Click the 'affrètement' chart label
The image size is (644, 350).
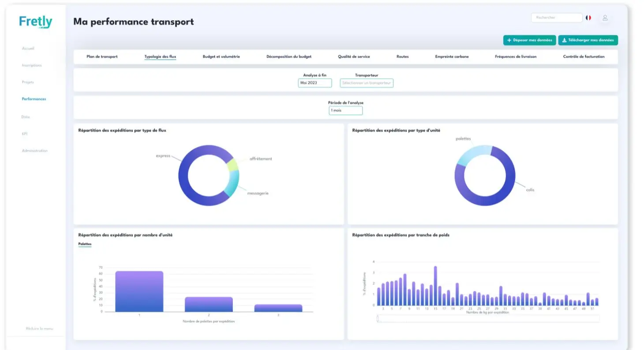tap(261, 159)
